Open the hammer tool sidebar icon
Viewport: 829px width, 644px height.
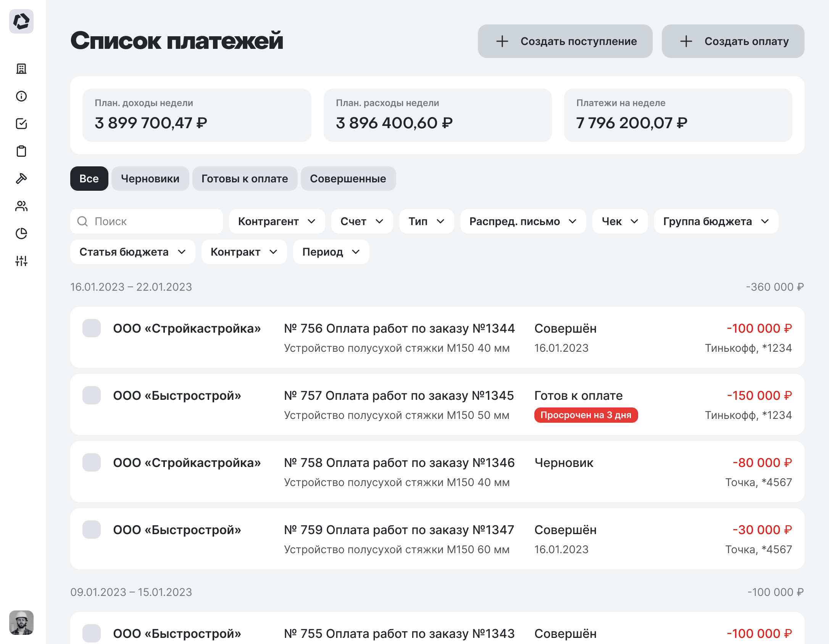pyautogui.click(x=21, y=179)
